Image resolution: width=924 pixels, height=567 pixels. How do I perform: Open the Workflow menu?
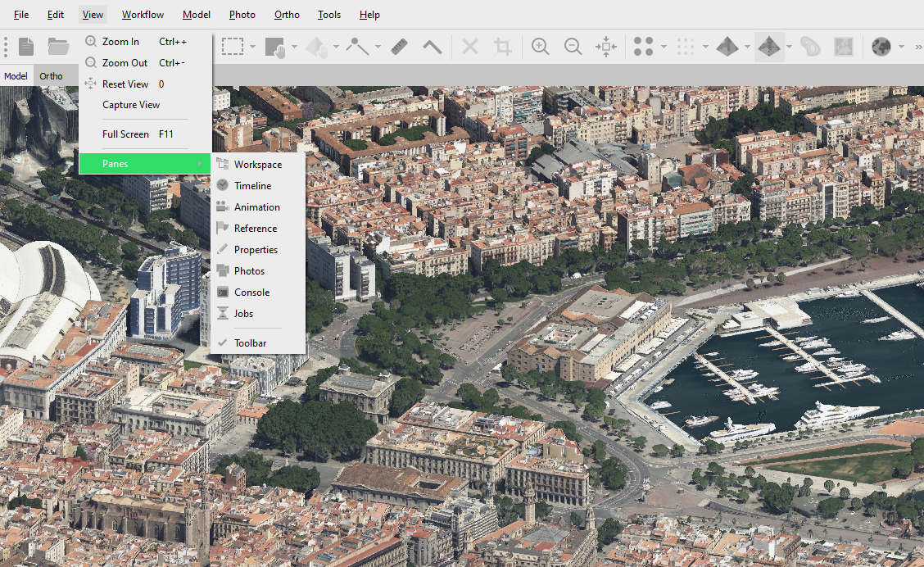pyautogui.click(x=143, y=15)
